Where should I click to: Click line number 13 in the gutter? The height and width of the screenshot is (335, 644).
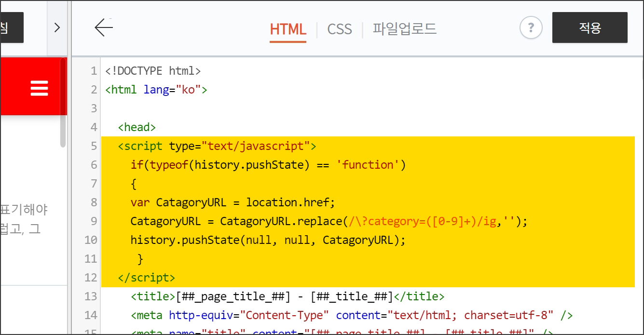[x=91, y=296]
